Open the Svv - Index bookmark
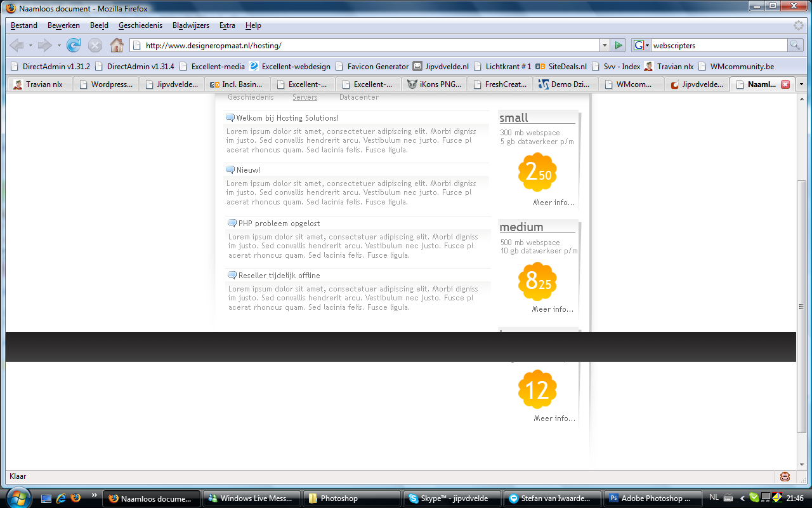 pos(617,66)
